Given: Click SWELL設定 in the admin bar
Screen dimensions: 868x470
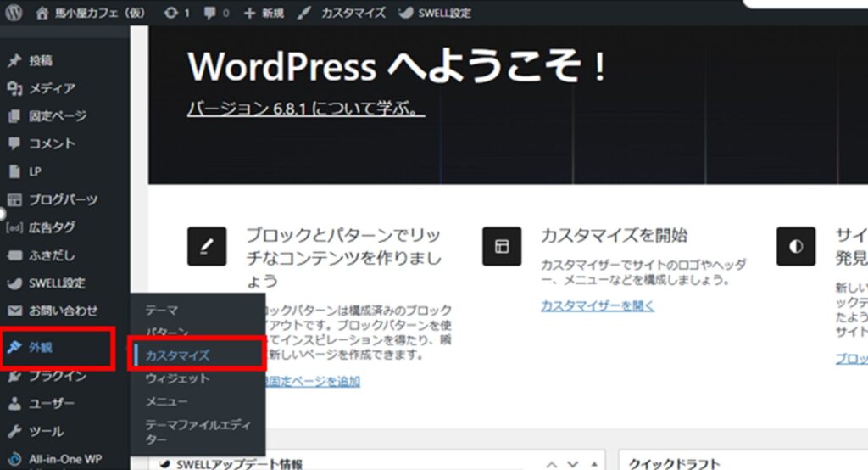Looking at the screenshot, I should (444, 13).
